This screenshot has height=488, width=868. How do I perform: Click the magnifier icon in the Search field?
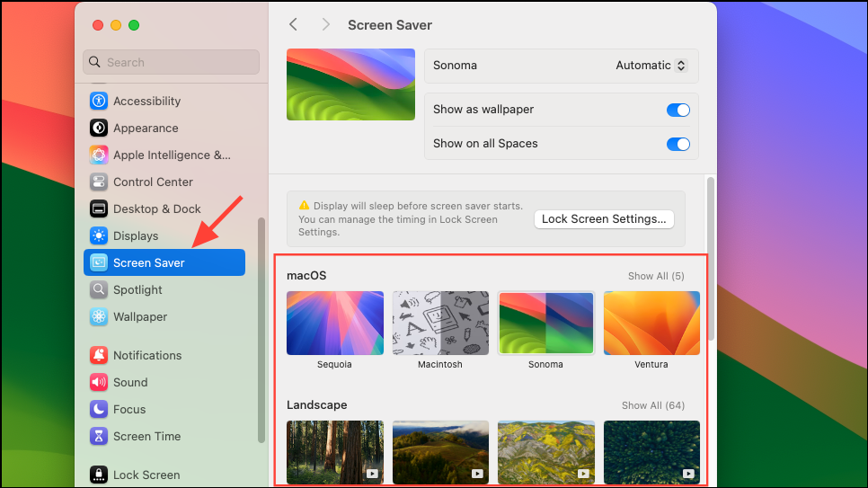[94, 62]
